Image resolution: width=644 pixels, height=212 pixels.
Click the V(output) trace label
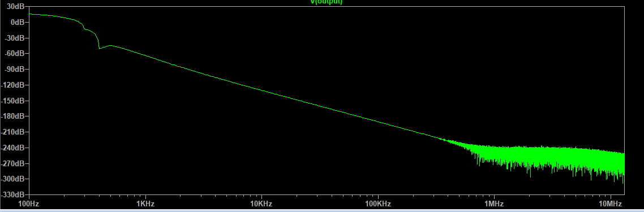(x=326, y=2)
